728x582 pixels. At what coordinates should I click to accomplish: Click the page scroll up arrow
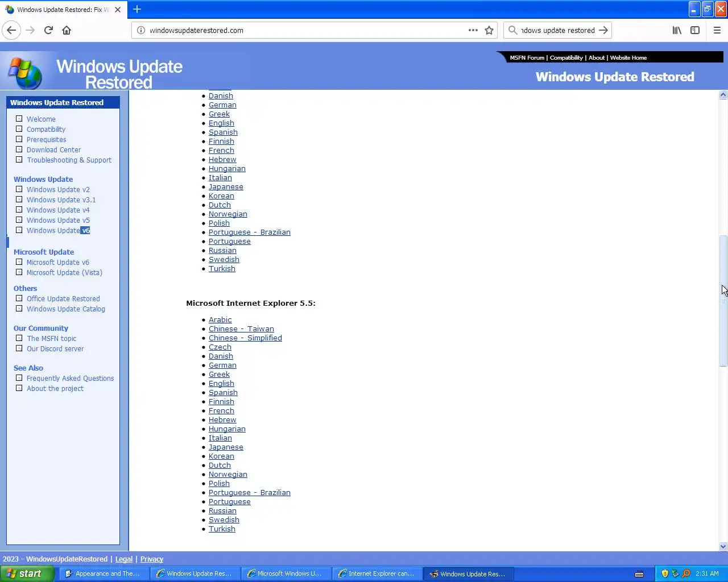(723, 95)
